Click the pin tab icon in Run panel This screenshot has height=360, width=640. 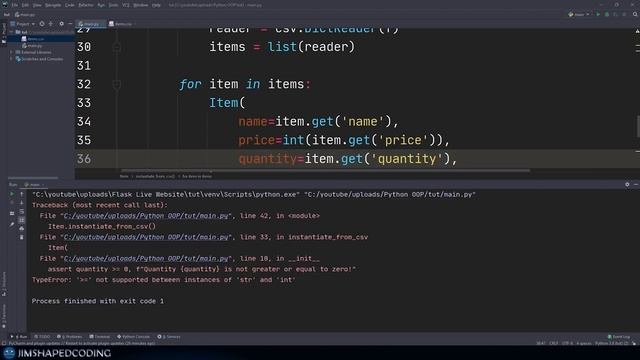[12, 224]
